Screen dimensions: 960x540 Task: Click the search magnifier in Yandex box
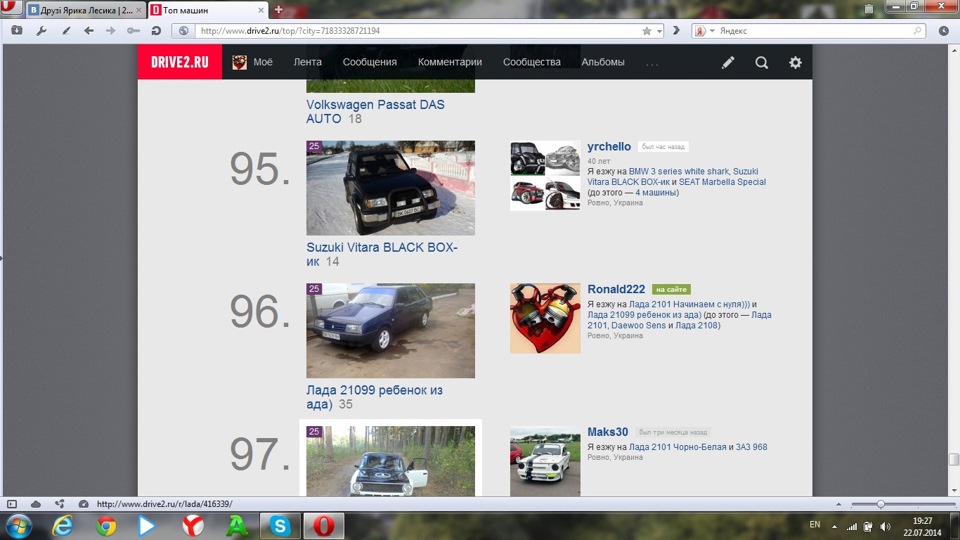[917, 31]
